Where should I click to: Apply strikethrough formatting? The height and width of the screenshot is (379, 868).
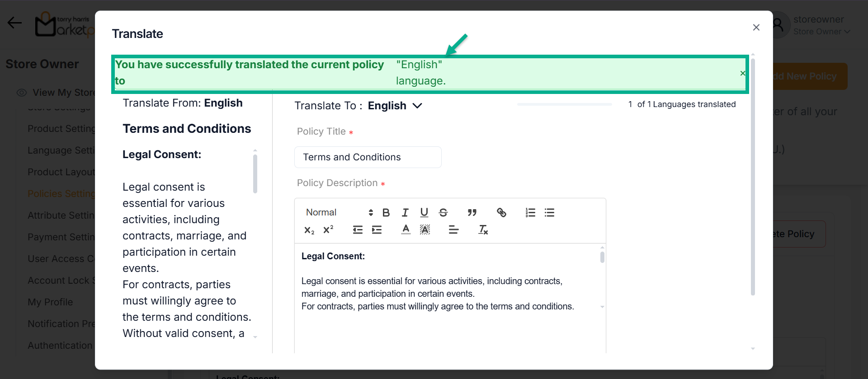pos(443,213)
